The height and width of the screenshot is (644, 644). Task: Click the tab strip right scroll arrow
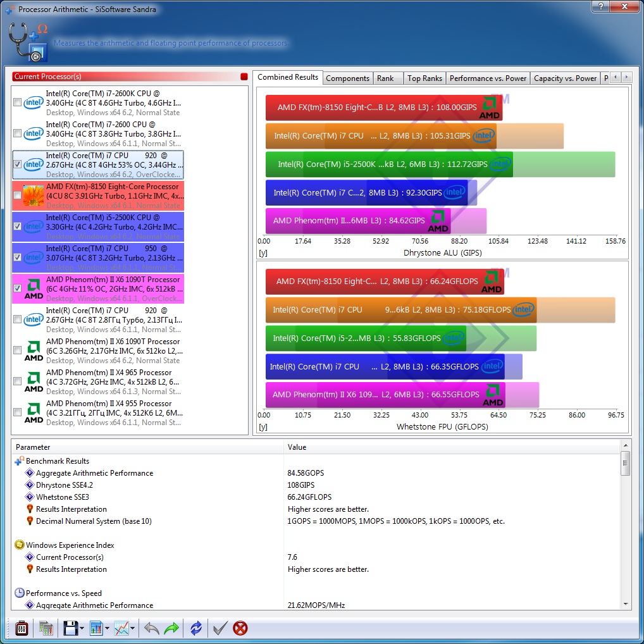click(626, 77)
